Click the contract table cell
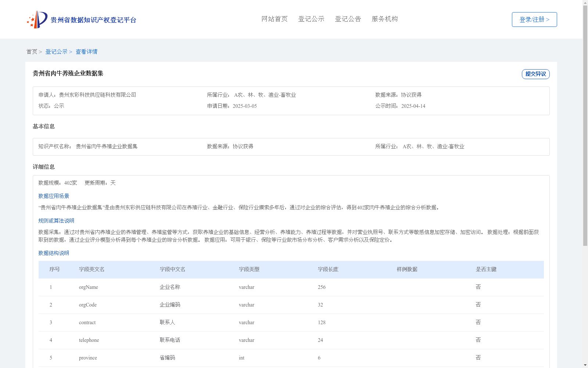Image resolution: width=588 pixels, height=368 pixels. [x=87, y=322]
